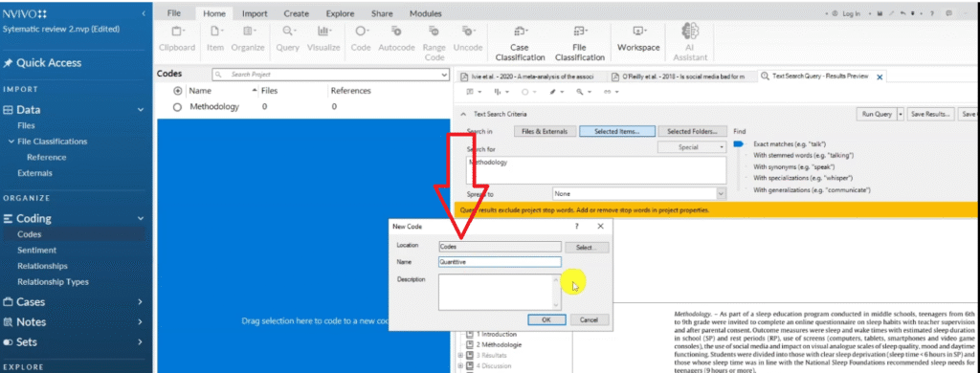The width and height of the screenshot is (980, 373).
Task: Switch to the Modules ribbon tab
Action: [425, 13]
